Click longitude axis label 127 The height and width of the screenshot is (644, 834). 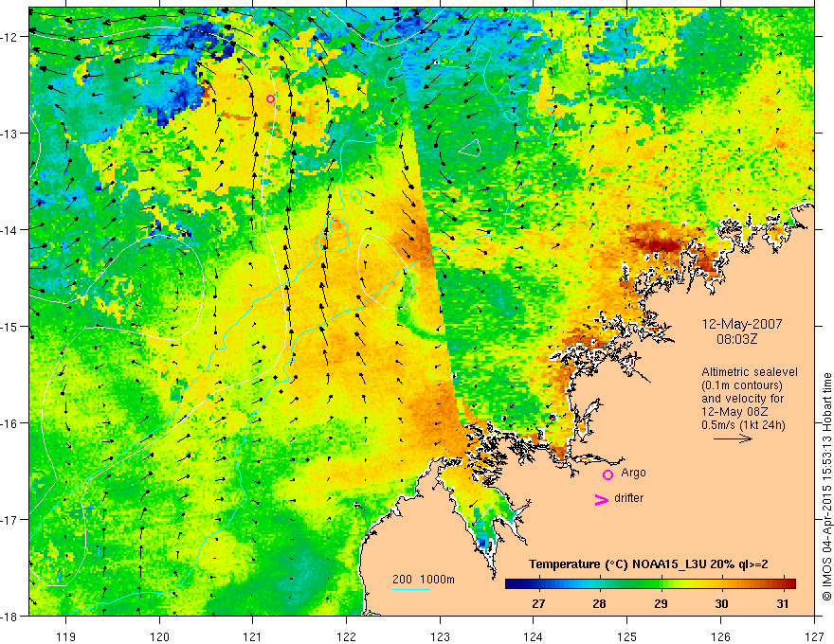[x=814, y=636]
